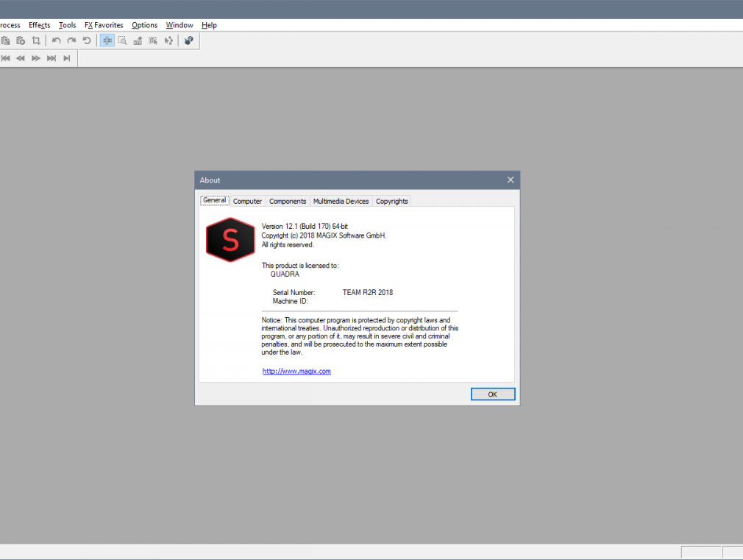Close the About dialog with X
This screenshot has width=743, height=560.
tap(511, 180)
